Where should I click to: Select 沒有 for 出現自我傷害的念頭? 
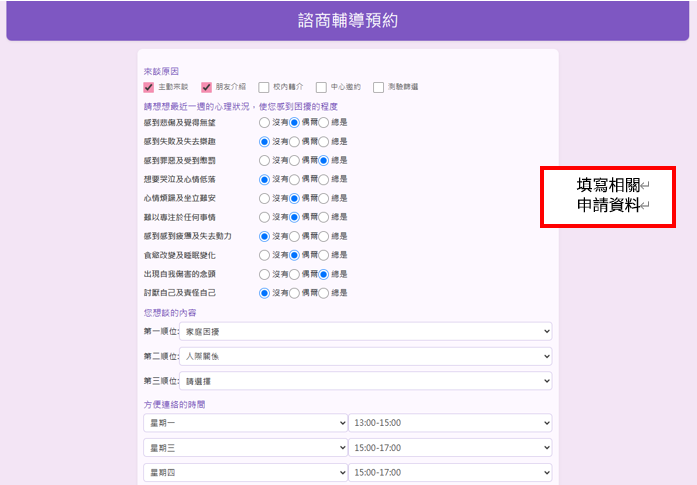pyautogui.click(x=264, y=274)
